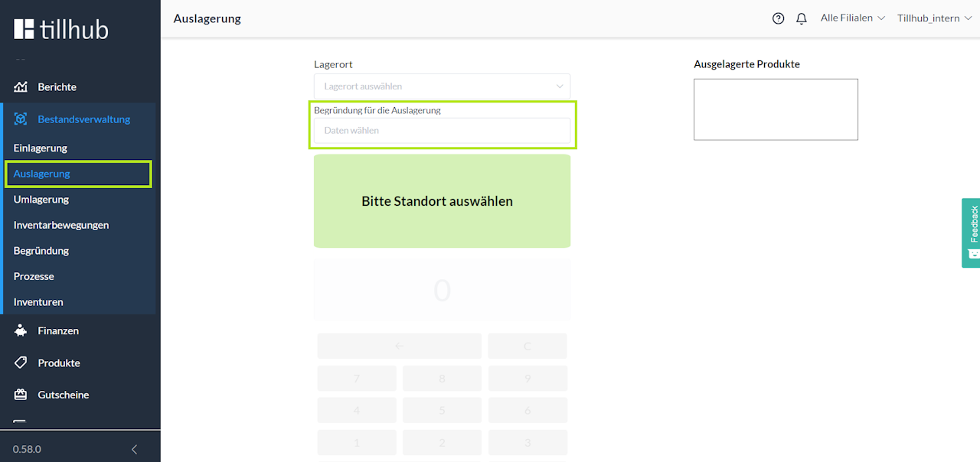The width and height of the screenshot is (980, 462).
Task: Open Inventarbewegungen in sidebar
Action: coord(61,226)
